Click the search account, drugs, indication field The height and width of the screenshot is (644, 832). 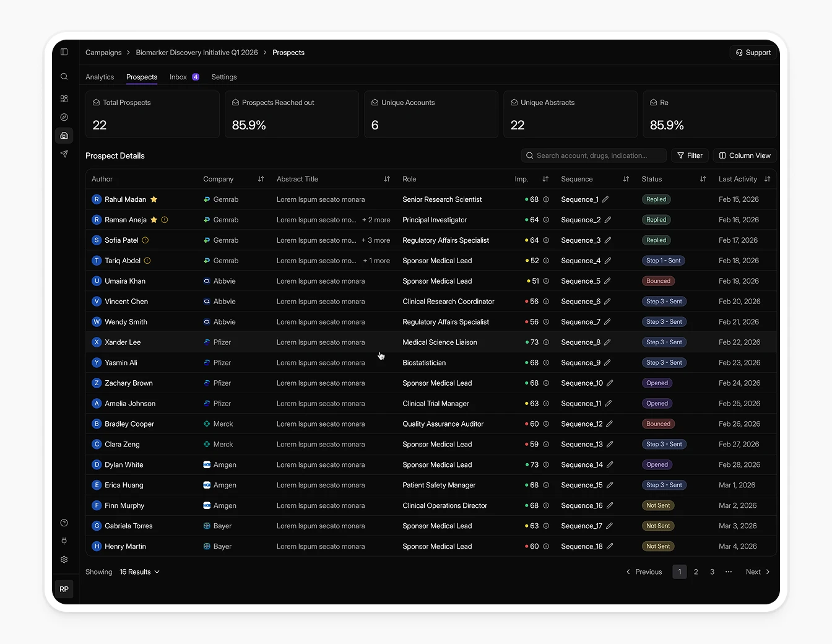(x=593, y=155)
